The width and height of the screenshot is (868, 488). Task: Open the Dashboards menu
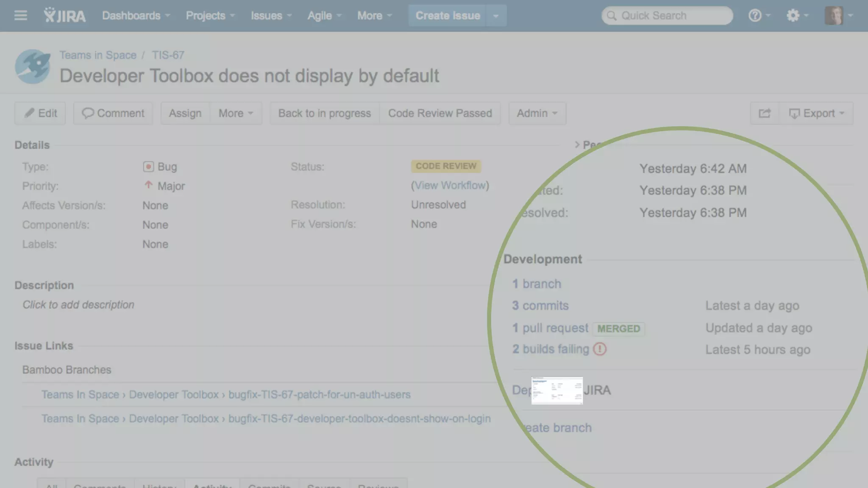[136, 16]
